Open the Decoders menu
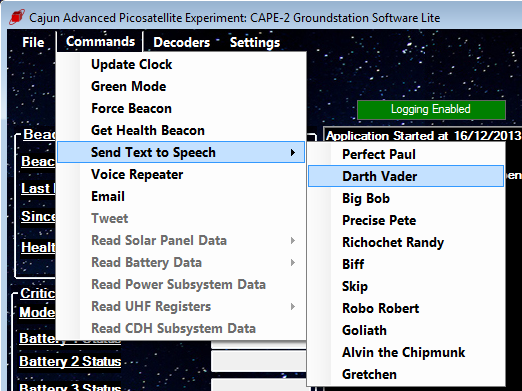This screenshot has width=522, height=391. (182, 42)
